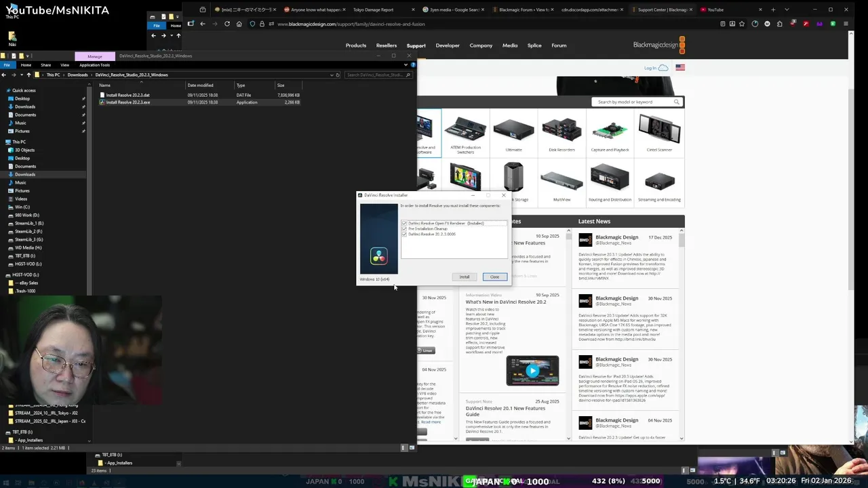
Task: Open Win (C:) drive in navigation pane
Action: (x=22, y=207)
